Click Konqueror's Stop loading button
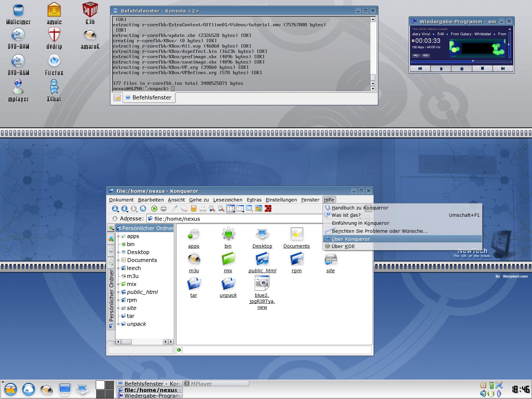Image resolution: width=532 pixels, height=399 pixels. point(164,208)
